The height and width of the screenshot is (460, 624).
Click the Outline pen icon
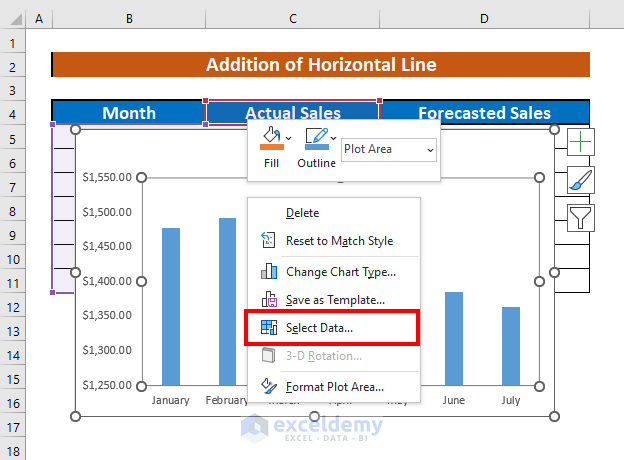click(x=317, y=135)
